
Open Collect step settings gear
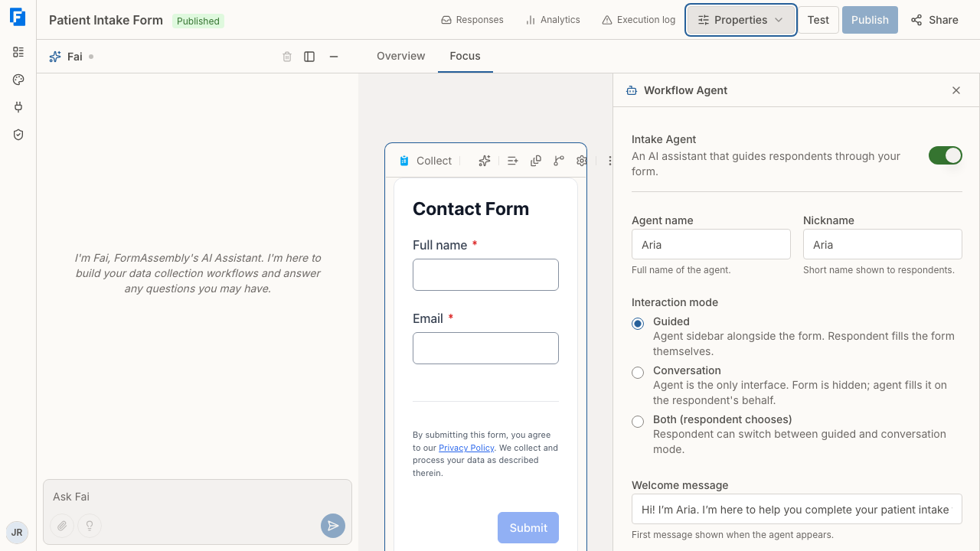tap(582, 161)
